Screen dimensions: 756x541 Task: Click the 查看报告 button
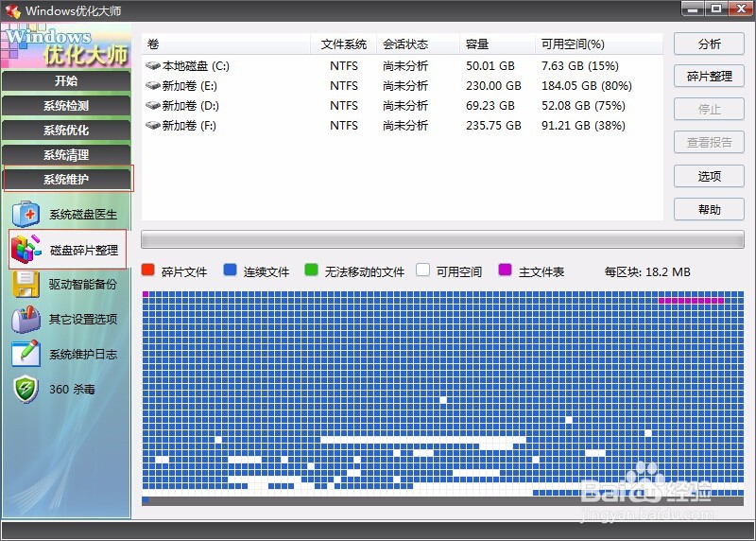pos(709,143)
